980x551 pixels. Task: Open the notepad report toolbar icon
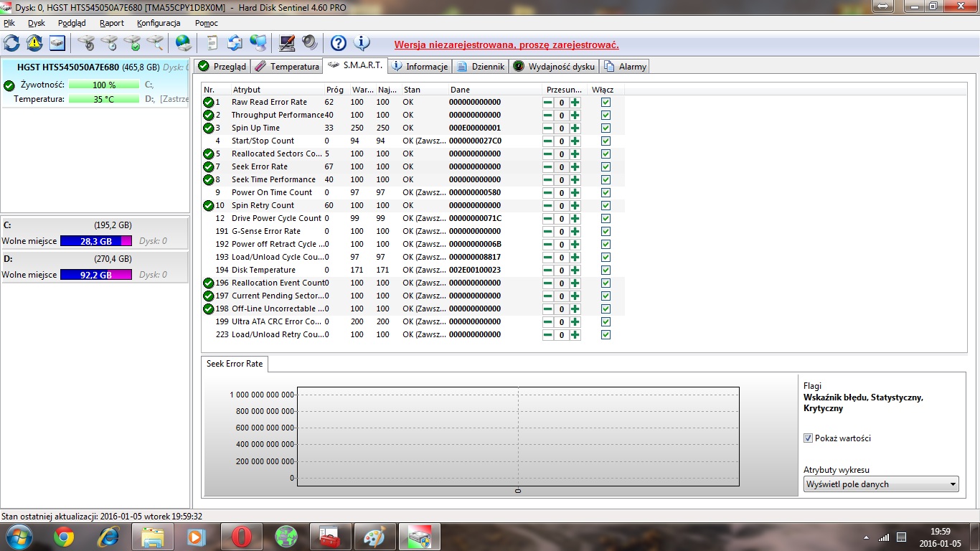212,43
